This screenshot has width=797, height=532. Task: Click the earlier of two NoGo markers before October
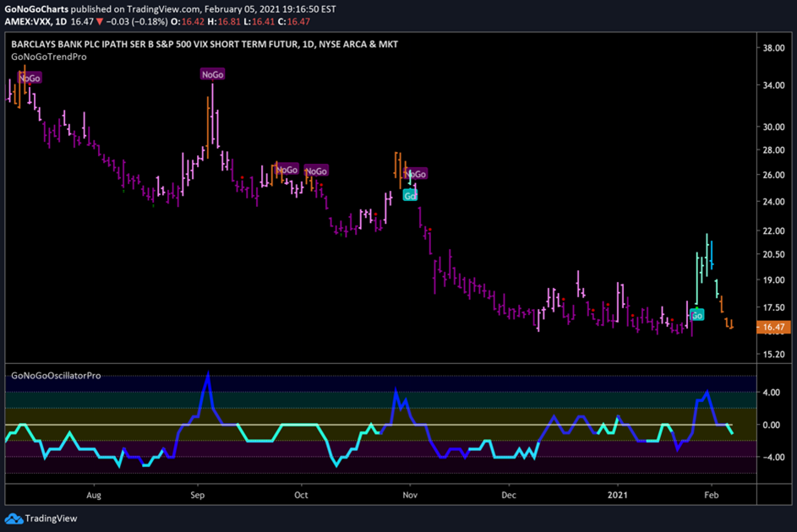[287, 170]
